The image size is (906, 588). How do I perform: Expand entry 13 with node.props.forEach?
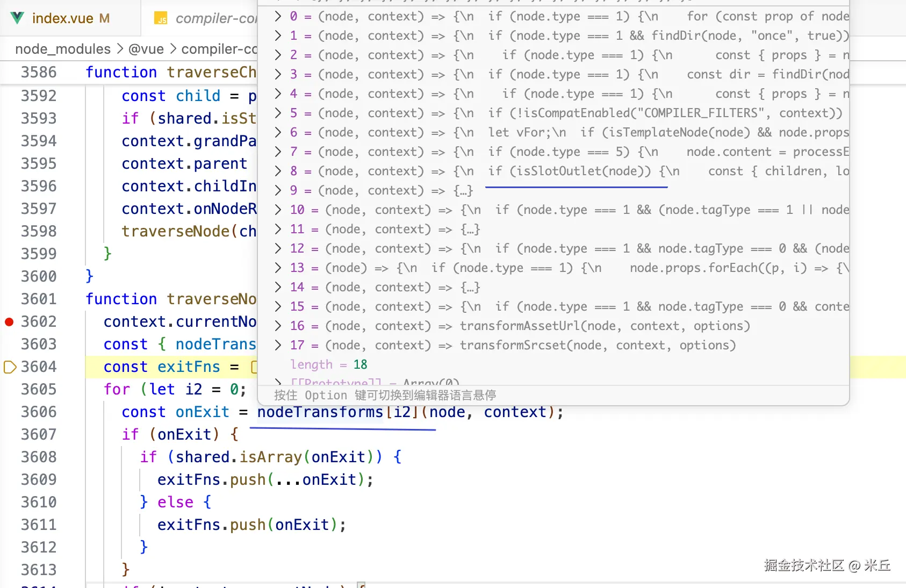point(278,268)
